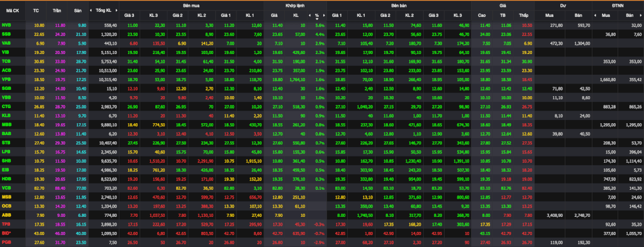Sort the table by Mã CK column

coord(13,11)
